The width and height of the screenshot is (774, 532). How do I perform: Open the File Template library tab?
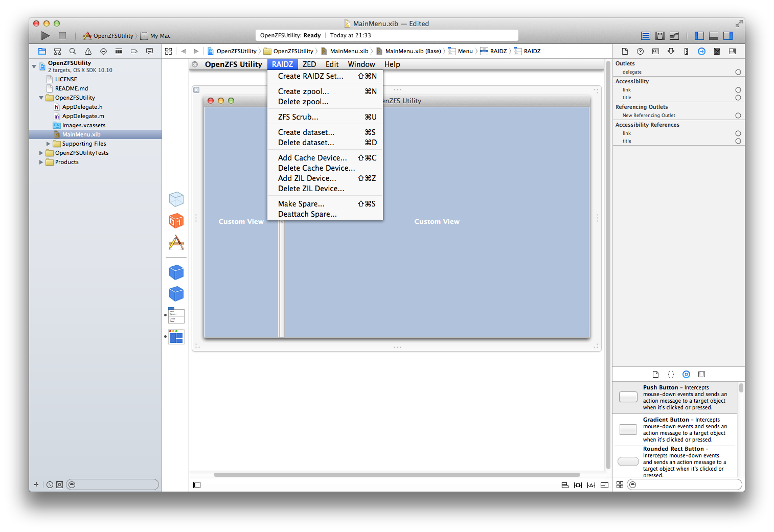click(655, 374)
